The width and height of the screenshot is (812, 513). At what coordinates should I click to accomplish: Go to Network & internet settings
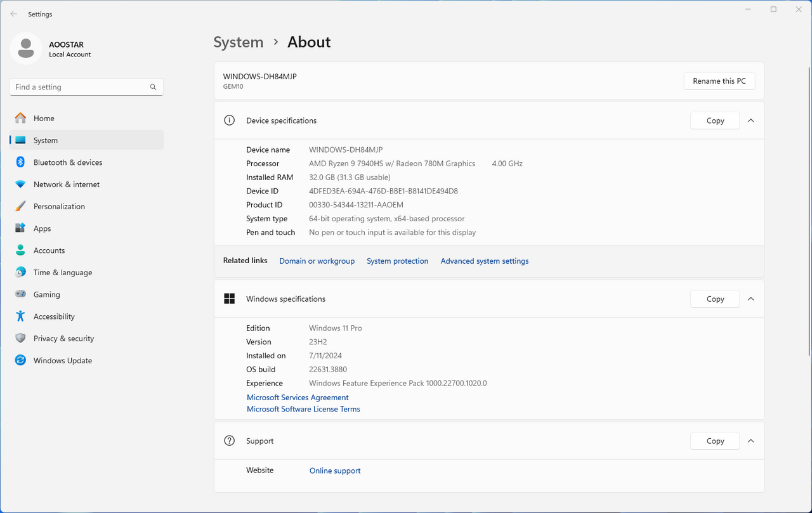pyautogui.click(x=87, y=185)
